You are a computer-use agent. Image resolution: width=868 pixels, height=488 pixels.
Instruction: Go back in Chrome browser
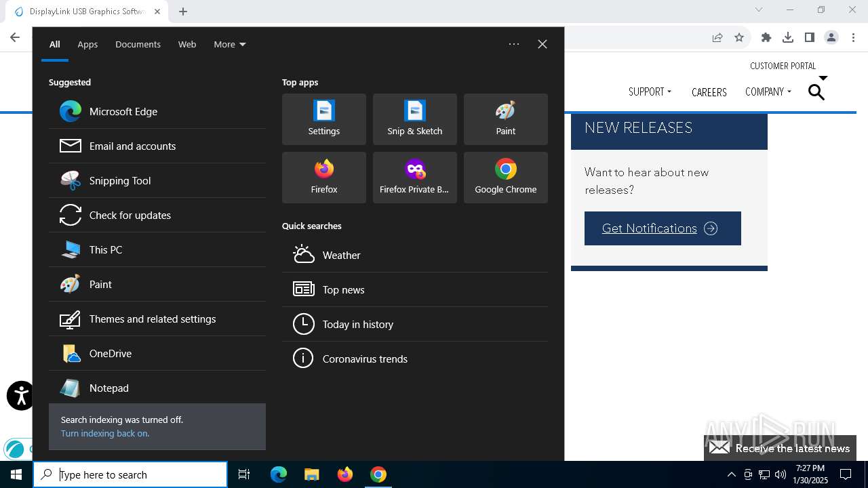click(15, 37)
